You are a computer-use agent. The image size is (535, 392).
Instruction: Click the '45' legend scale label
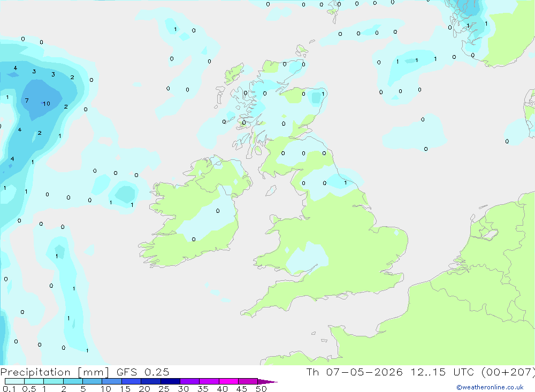pos(242,389)
